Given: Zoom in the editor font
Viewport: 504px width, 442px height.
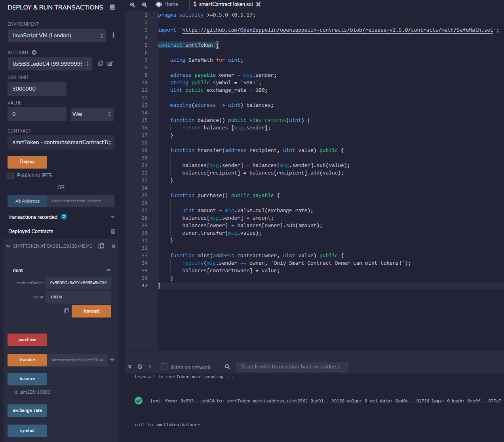Looking at the screenshot, I should (x=145, y=5).
